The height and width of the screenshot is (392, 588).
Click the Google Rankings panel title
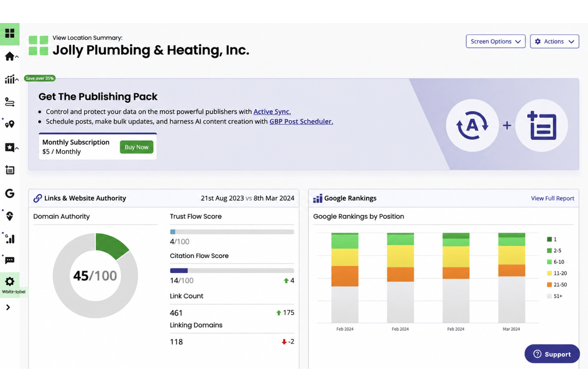[350, 198]
